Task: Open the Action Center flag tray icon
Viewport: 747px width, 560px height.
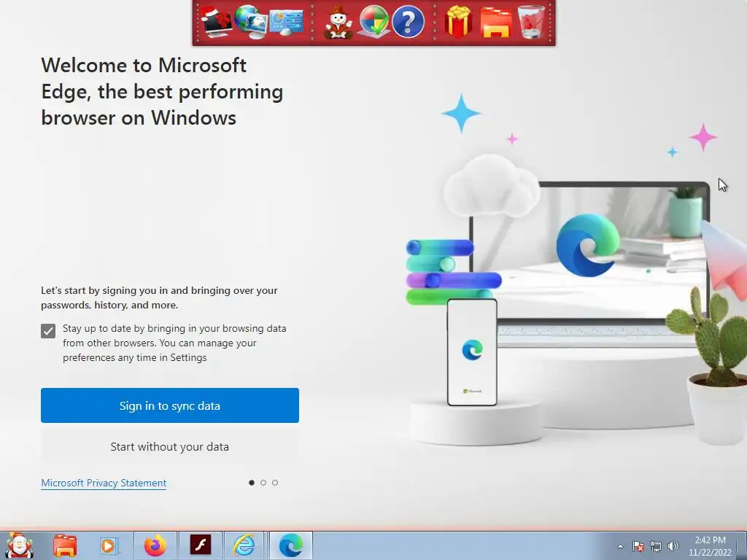Action: coord(638,546)
